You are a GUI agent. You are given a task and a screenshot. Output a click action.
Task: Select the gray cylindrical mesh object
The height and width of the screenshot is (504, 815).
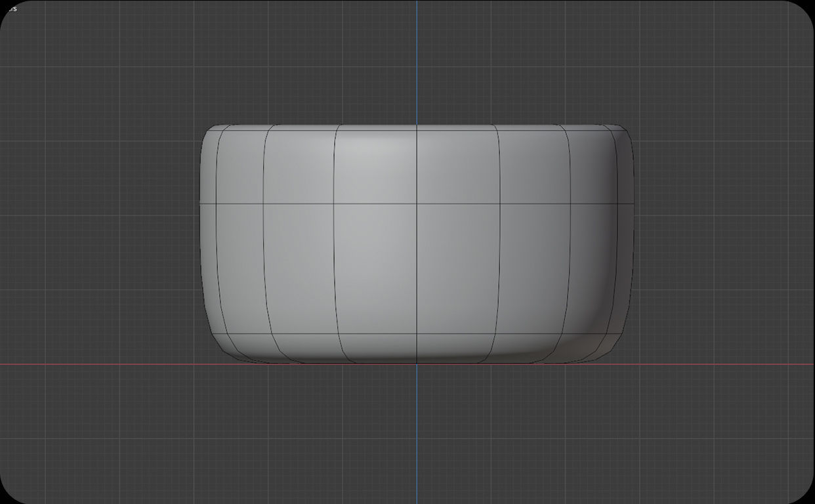417,244
